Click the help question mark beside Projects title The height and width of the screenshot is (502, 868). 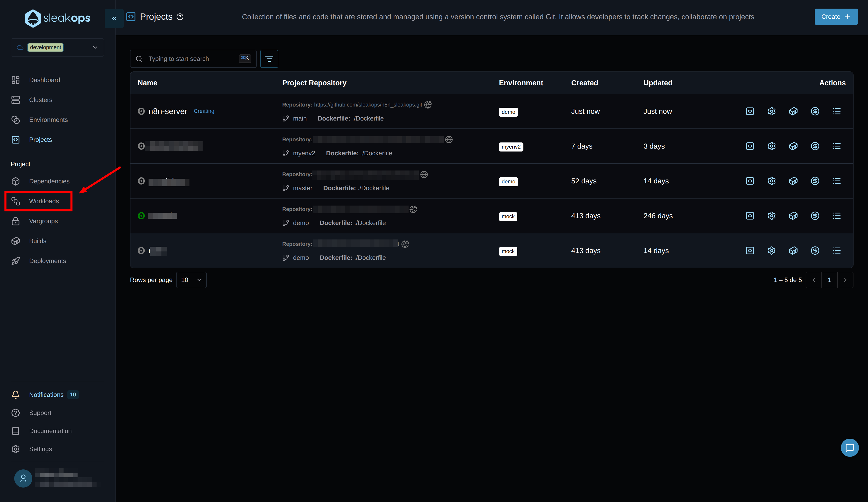click(x=180, y=17)
